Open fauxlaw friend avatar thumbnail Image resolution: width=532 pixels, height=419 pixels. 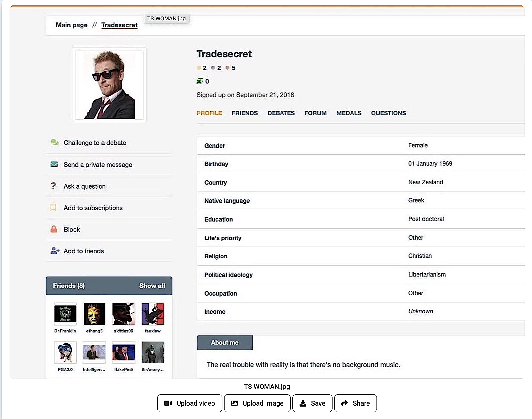coord(152,314)
